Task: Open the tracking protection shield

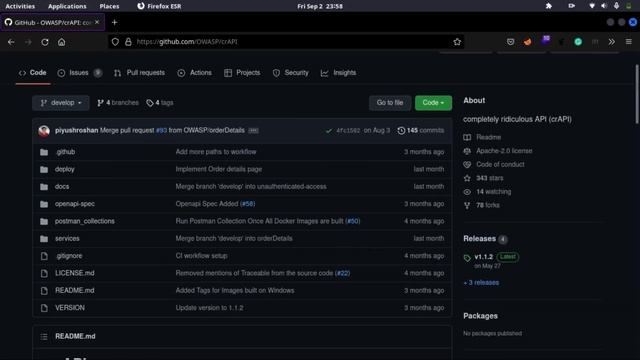Action: (115, 42)
